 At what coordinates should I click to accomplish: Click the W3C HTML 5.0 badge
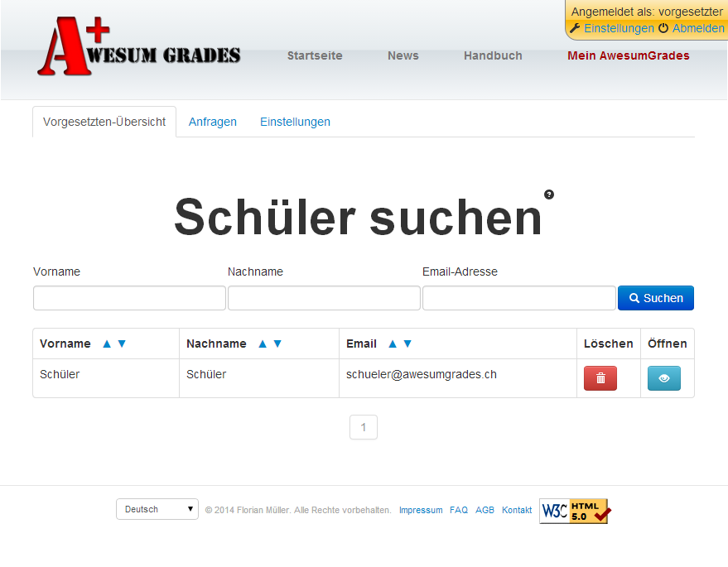pos(575,512)
